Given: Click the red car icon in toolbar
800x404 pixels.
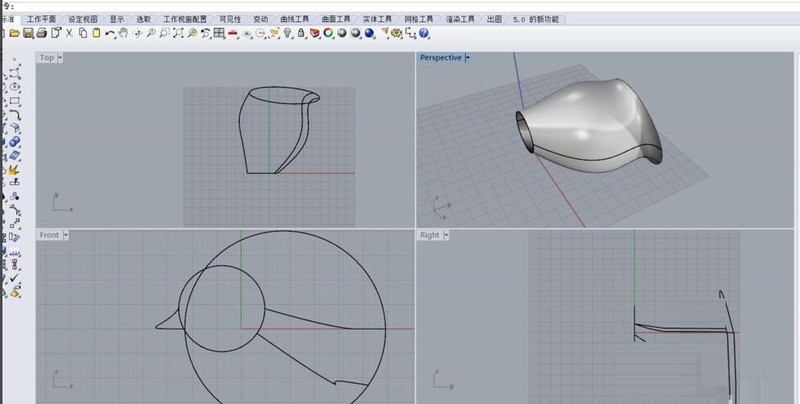Looking at the screenshot, I should [232, 33].
